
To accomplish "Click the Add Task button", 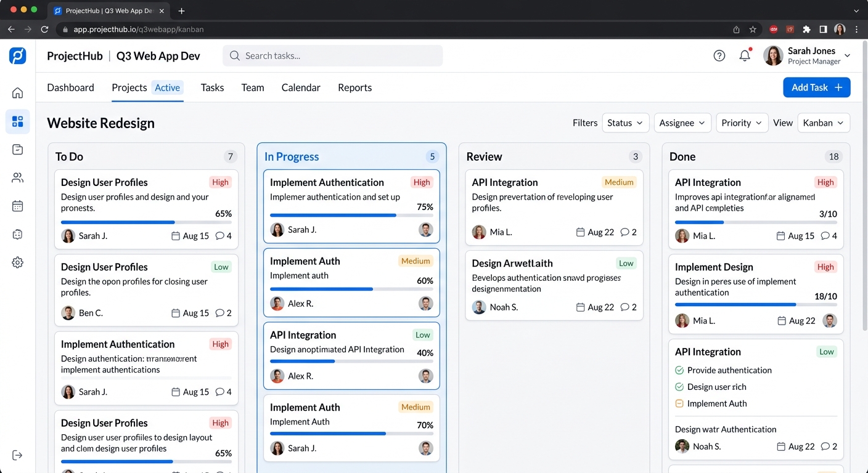I will coord(816,87).
